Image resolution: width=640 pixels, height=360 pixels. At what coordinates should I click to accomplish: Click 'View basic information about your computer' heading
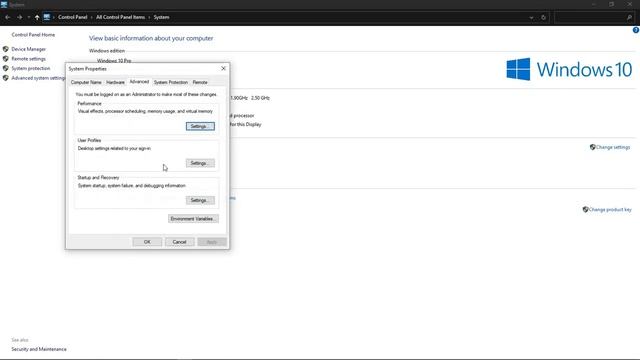[x=151, y=38]
